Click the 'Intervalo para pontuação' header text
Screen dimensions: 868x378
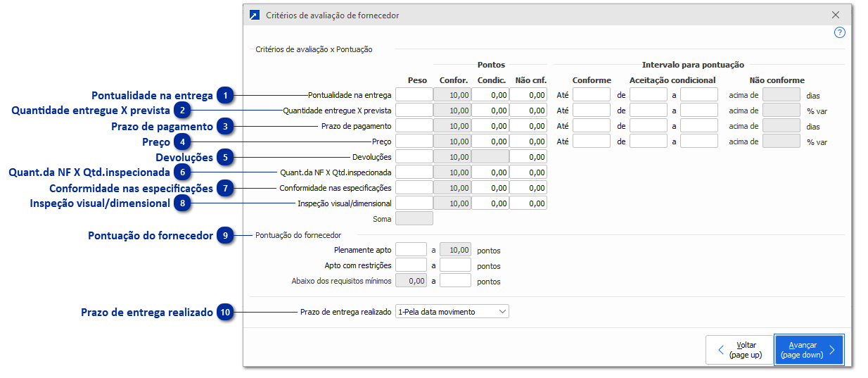[693, 65]
